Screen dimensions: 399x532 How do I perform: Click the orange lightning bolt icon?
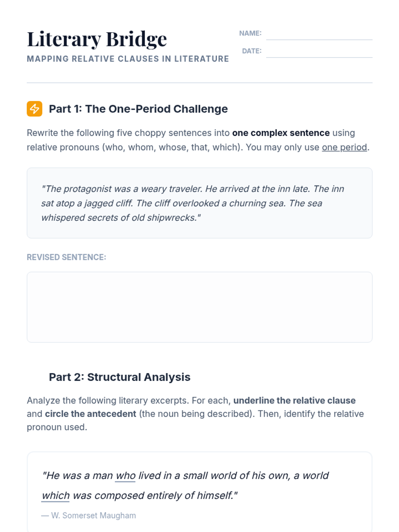tap(35, 109)
